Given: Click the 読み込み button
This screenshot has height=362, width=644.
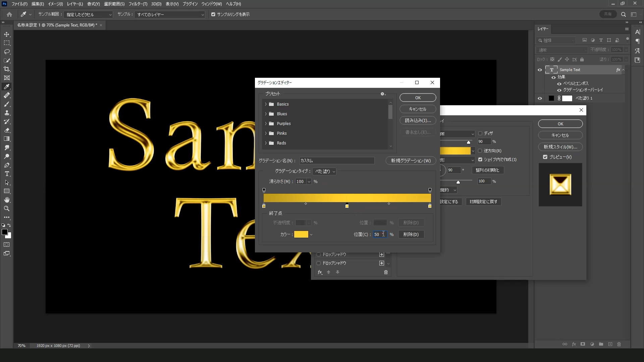Looking at the screenshot, I should point(418,120).
